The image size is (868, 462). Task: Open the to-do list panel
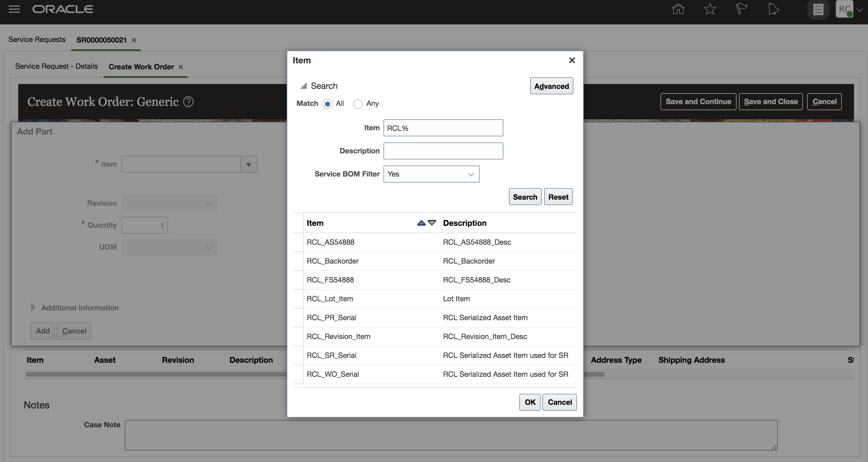click(x=818, y=9)
